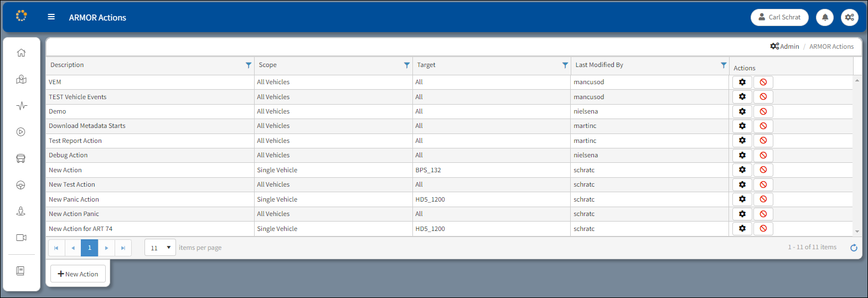Viewport: 868px width, 298px height.
Task: Refresh the actions grid
Action: [854, 248]
